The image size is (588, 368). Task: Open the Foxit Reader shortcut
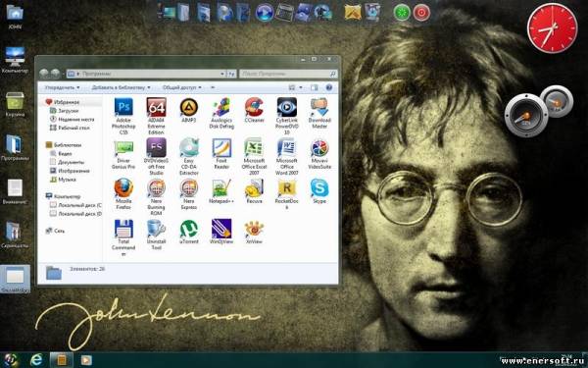click(x=221, y=153)
